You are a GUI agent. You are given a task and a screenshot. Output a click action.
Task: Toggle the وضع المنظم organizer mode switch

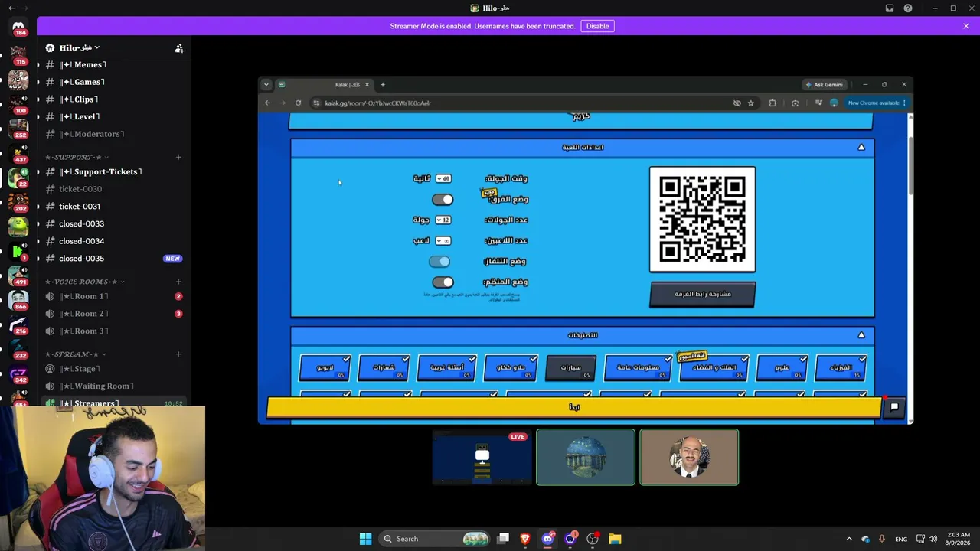click(x=443, y=282)
